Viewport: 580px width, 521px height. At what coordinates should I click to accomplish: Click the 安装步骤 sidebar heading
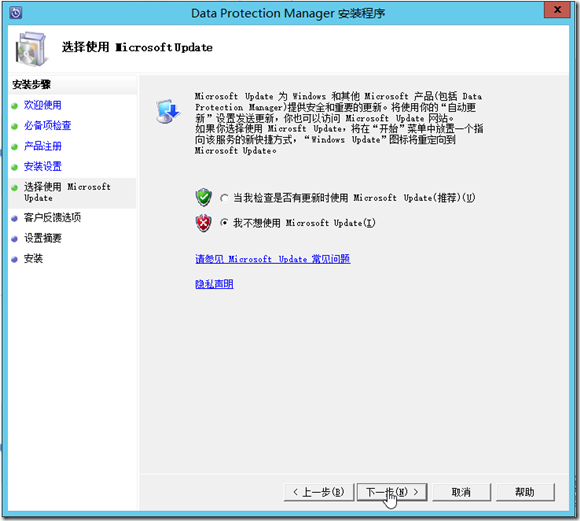[31, 85]
